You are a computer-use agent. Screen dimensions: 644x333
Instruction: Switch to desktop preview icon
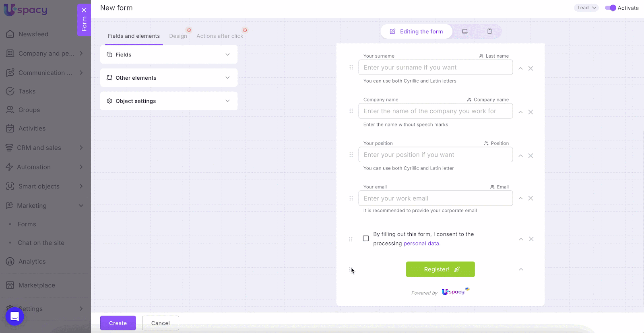465,31
